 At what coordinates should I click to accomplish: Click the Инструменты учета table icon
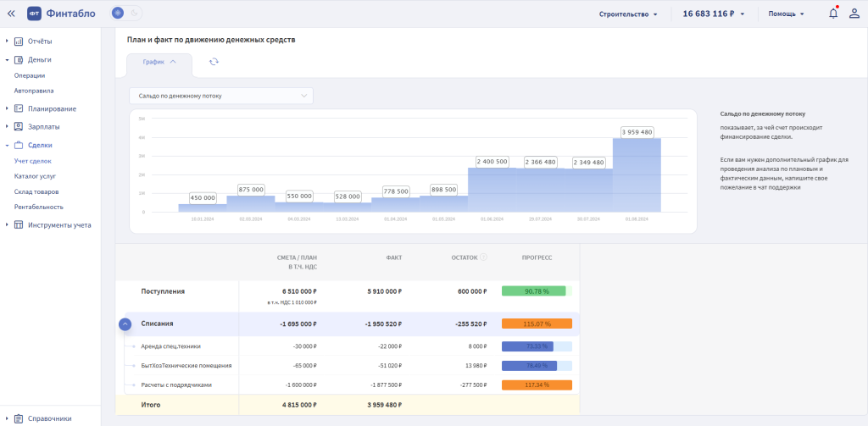(x=19, y=225)
